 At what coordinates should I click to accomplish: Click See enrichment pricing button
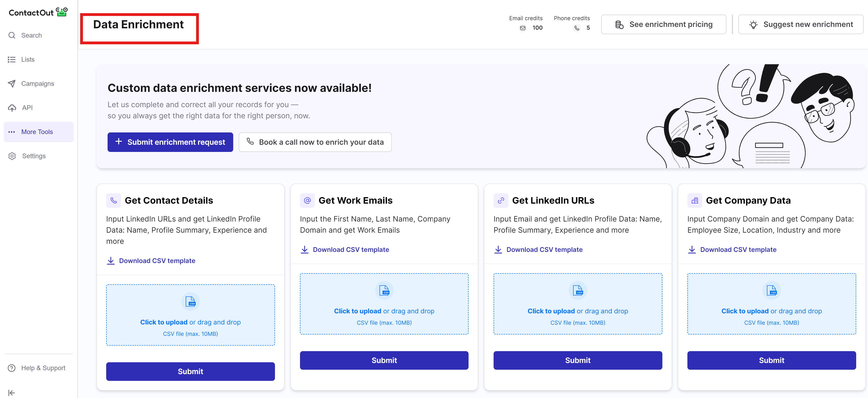(x=663, y=24)
